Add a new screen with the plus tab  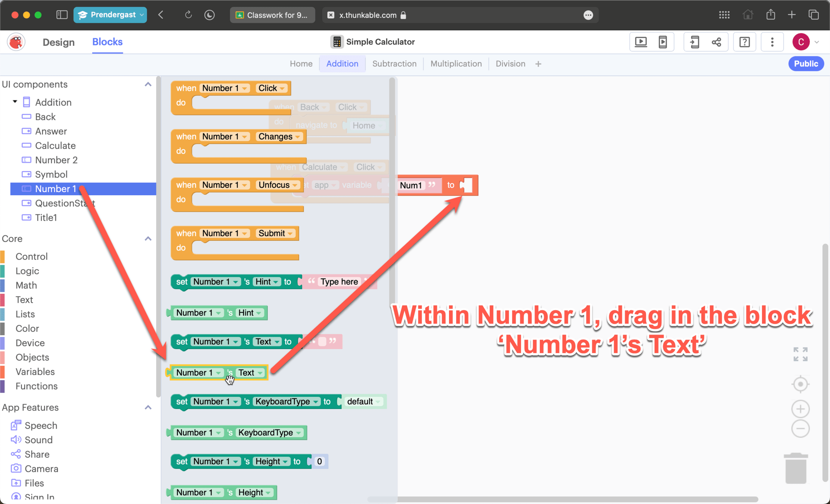538,64
